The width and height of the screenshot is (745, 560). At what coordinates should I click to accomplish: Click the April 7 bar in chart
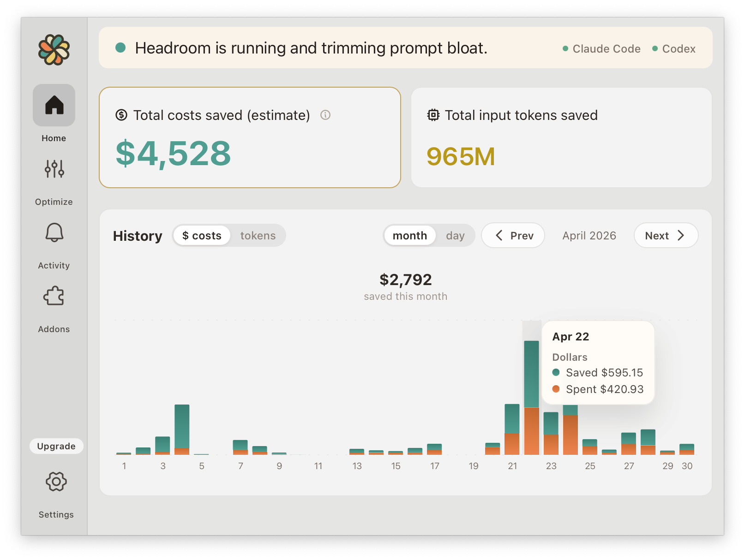click(240, 447)
